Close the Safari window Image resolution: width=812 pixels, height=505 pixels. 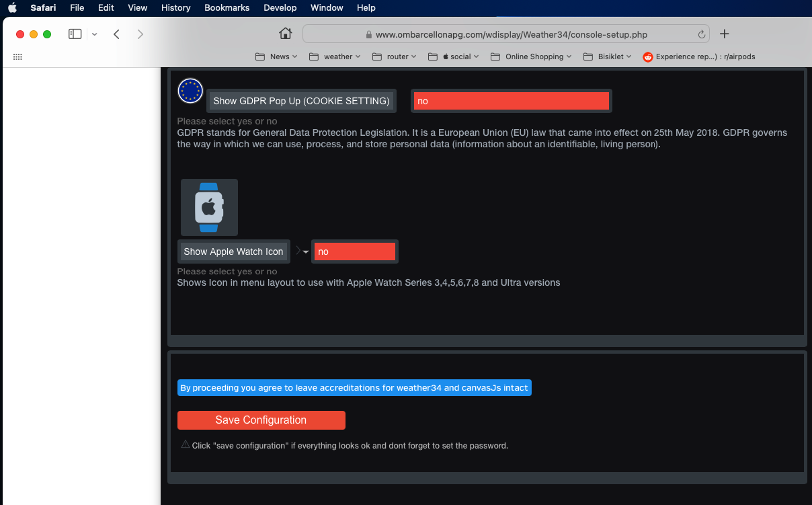pos(20,34)
